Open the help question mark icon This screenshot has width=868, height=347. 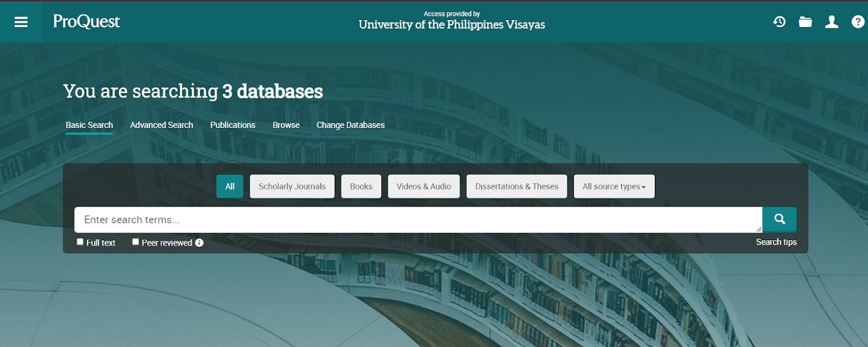[x=857, y=22]
